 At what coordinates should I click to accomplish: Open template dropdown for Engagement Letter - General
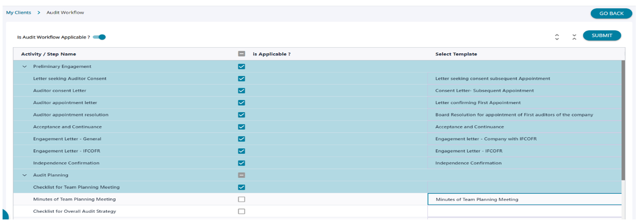523,139
